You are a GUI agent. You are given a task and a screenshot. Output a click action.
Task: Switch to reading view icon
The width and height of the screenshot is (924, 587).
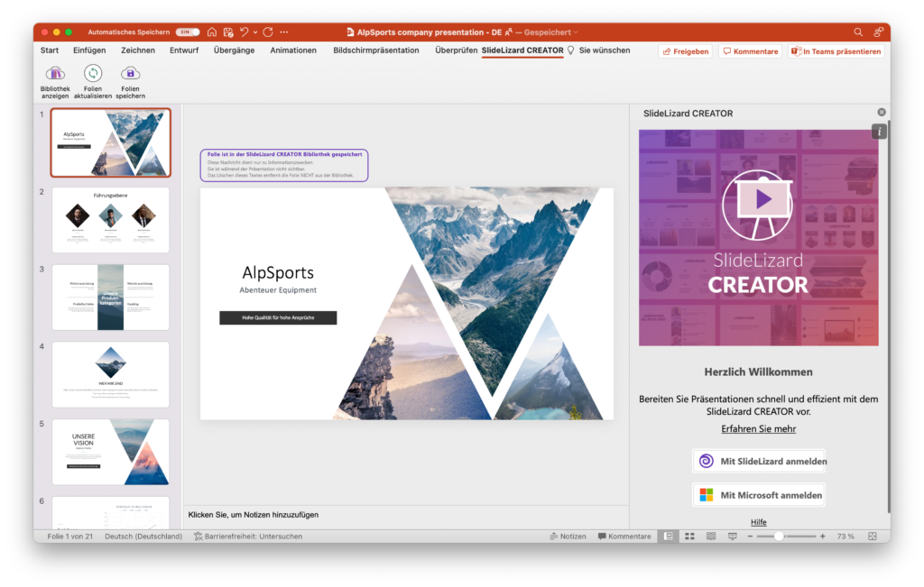tap(711, 537)
